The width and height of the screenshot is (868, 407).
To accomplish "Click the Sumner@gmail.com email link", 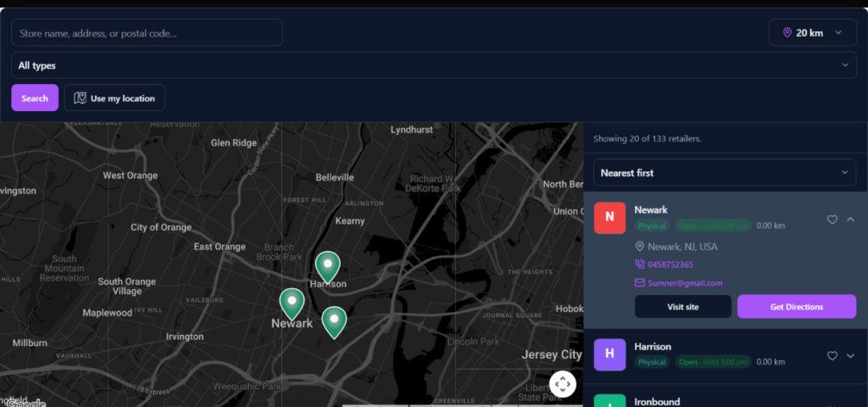I will coord(685,283).
